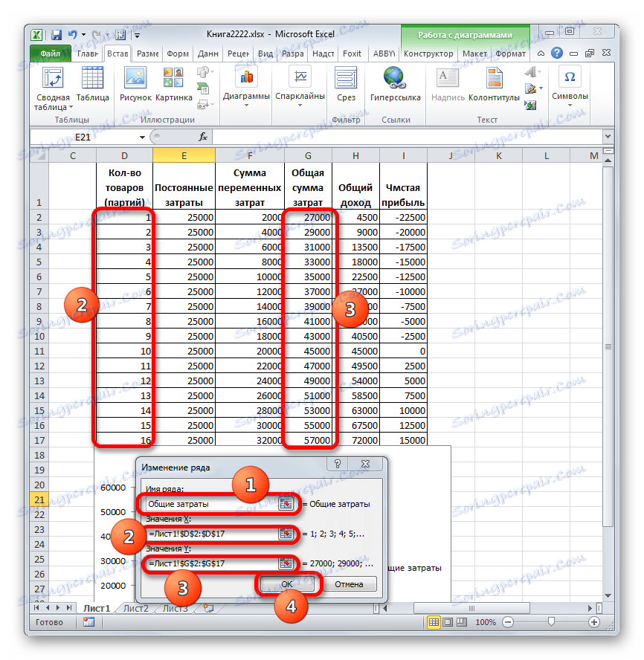This screenshot has width=644, height=660.
Task: Click the Insert Worksheet tab icon
Action: pos(208,608)
